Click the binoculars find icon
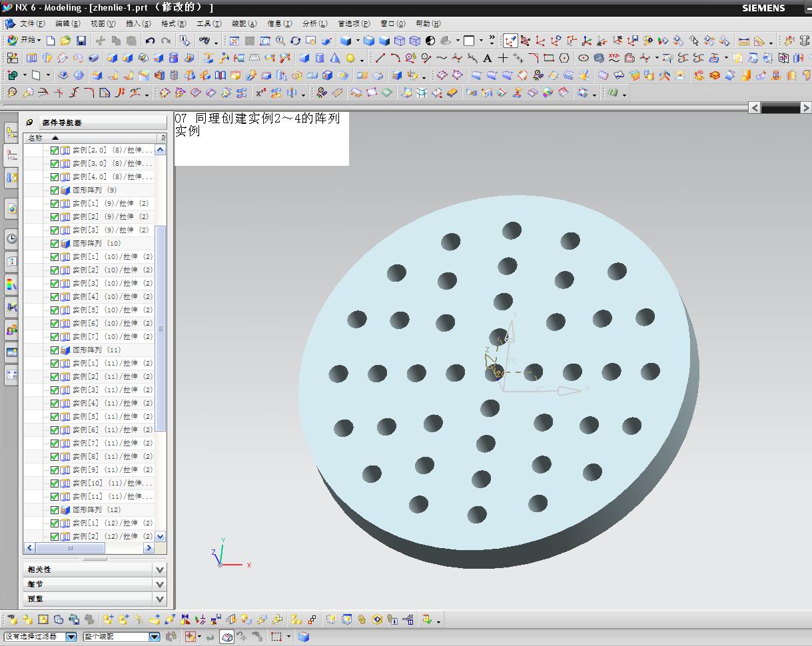 [204, 41]
